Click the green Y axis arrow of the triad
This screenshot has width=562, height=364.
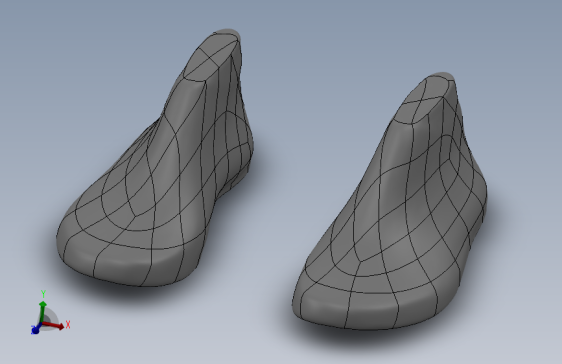[43, 312]
